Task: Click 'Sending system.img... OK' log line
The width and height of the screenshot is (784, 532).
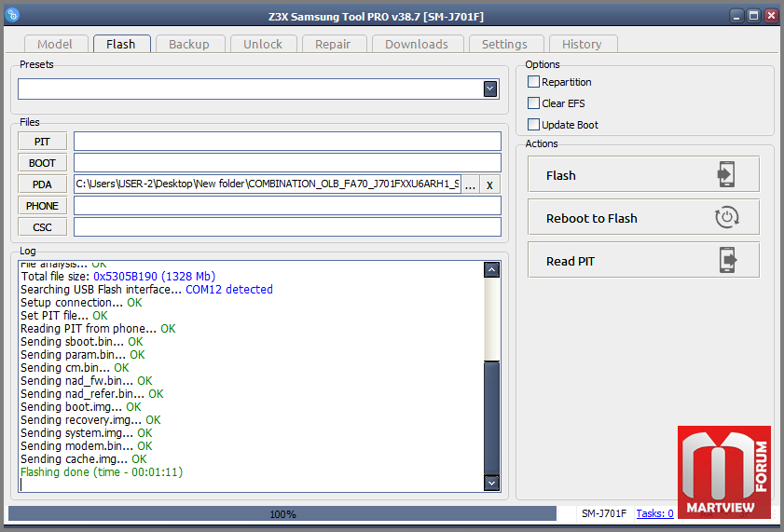Action: pos(87,433)
